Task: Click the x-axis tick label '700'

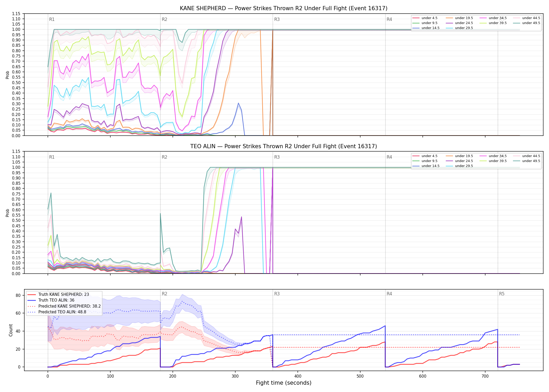Action: [x=485, y=376]
